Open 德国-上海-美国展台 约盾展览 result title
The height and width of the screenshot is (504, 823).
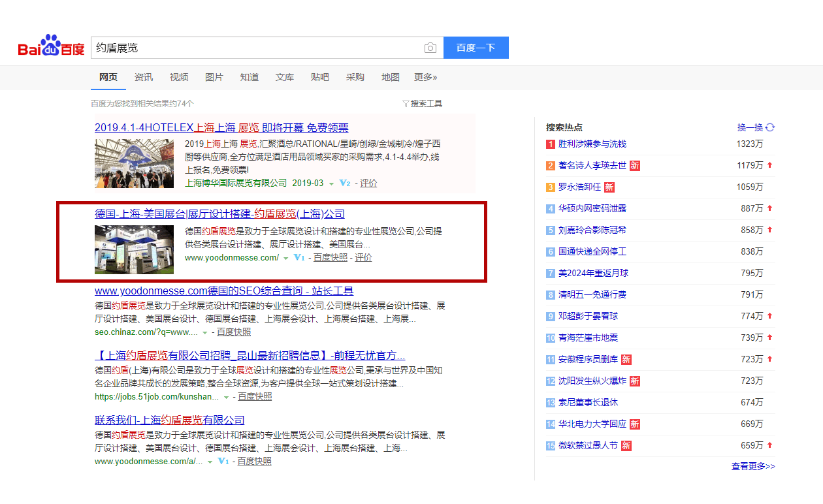pyautogui.click(x=219, y=213)
